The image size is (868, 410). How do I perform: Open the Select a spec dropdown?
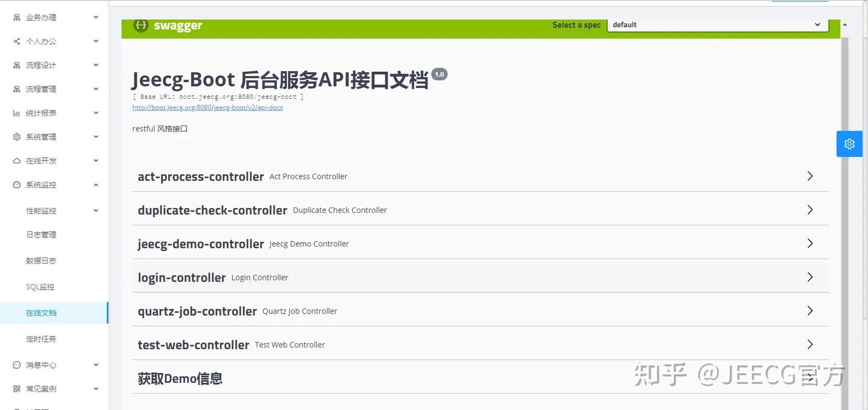click(x=717, y=25)
